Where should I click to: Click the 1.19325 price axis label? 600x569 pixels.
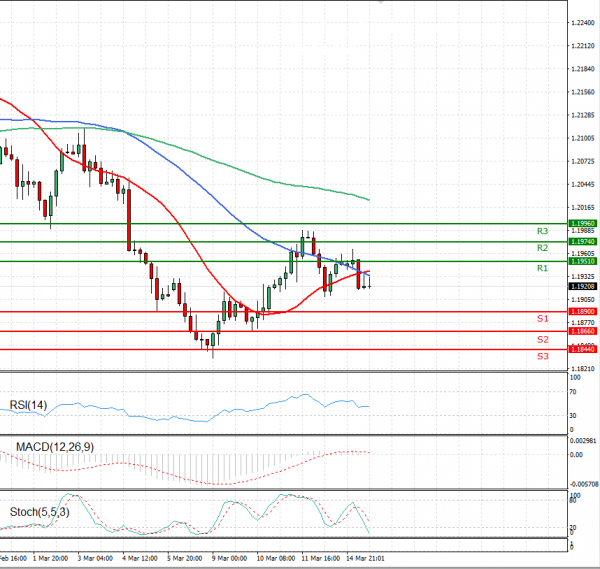coord(583,276)
